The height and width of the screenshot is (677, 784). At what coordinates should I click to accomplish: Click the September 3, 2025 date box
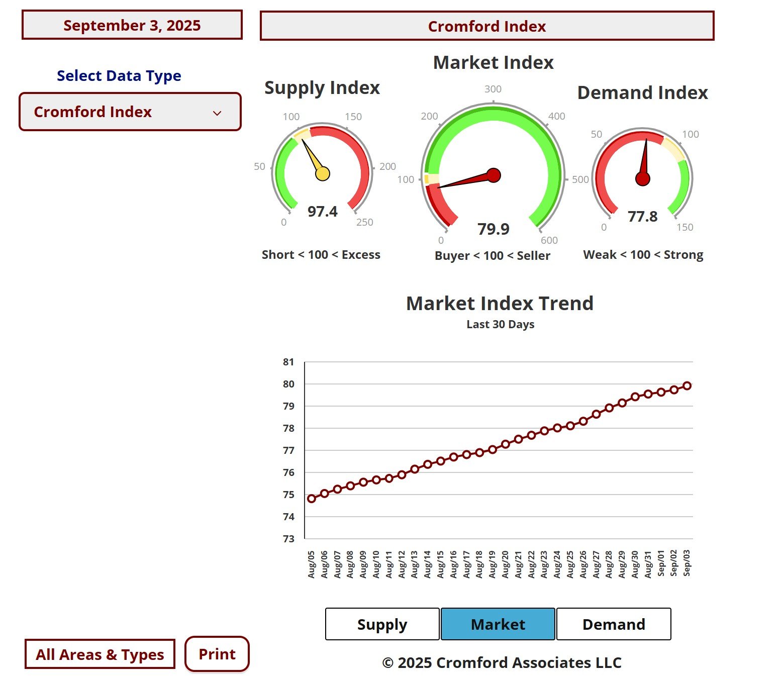point(132,25)
